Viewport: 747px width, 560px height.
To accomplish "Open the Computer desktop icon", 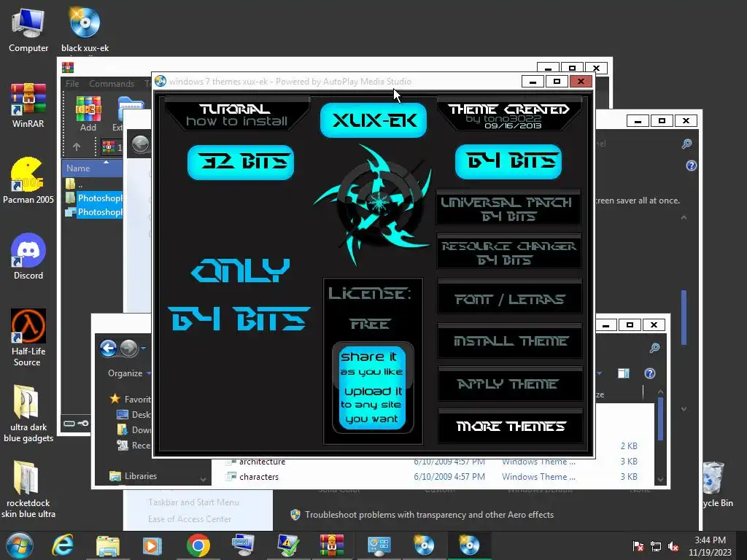I will click(x=28, y=30).
